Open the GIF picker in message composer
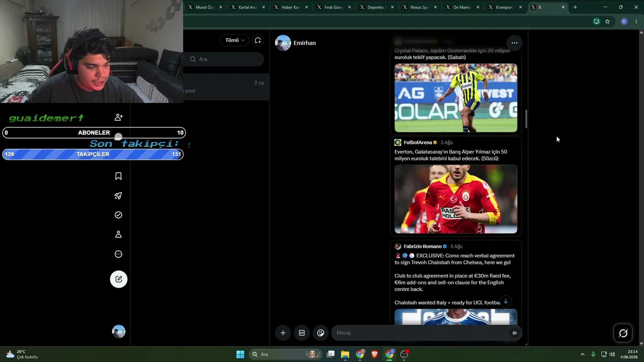 point(302,333)
